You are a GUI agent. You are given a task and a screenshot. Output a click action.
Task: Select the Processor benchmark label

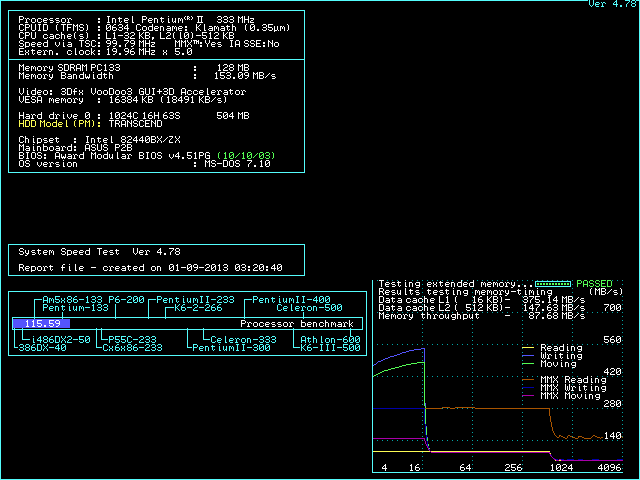point(297,324)
